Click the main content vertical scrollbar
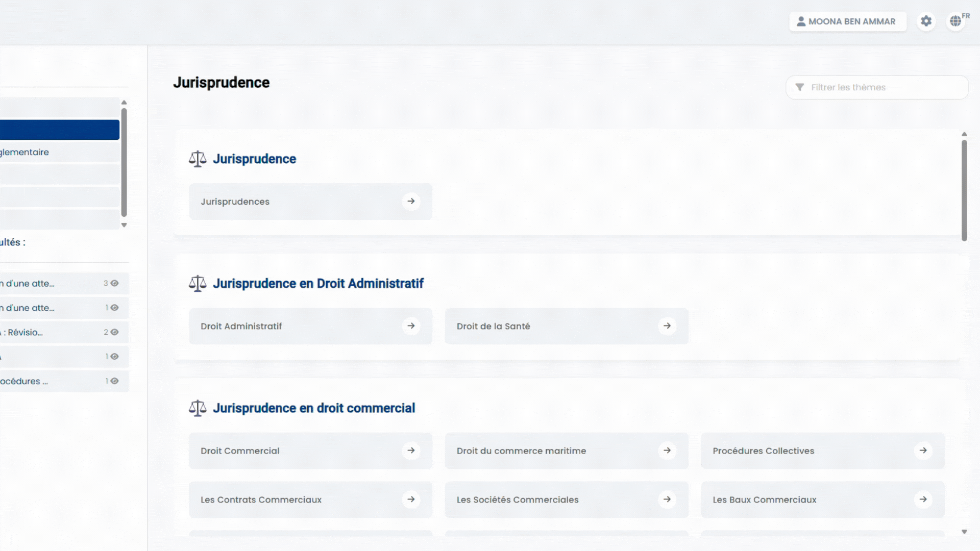Image resolution: width=980 pixels, height=551 pixels. pos(964,190)
